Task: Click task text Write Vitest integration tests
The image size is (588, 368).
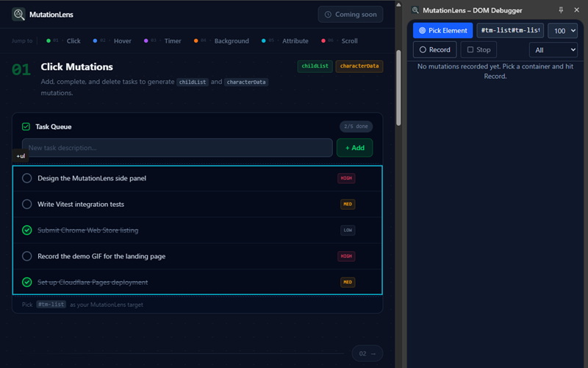Action: click(x=81, y=205)
